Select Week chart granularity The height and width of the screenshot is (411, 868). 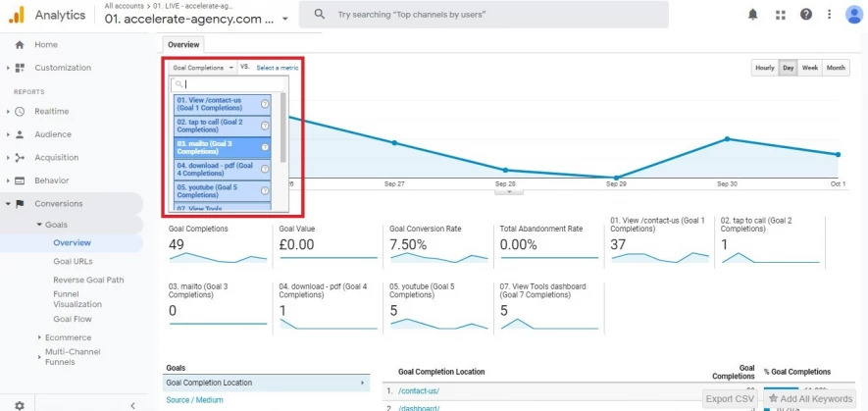coord(810,68)
